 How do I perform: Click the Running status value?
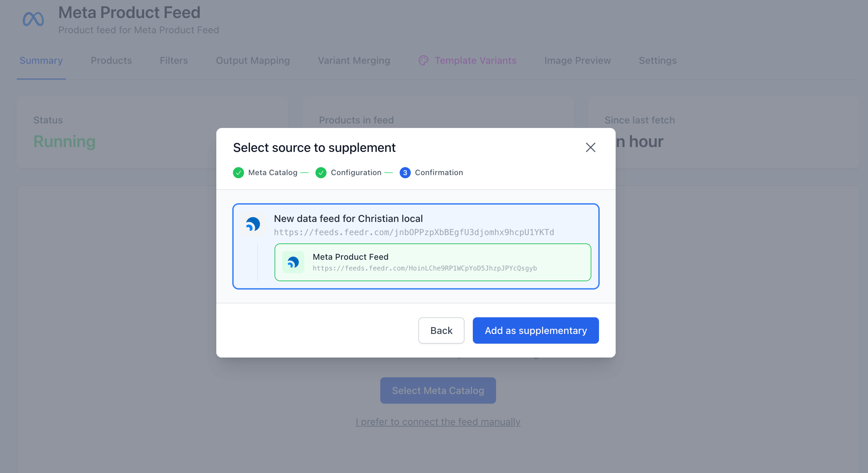tap(64, 141)
